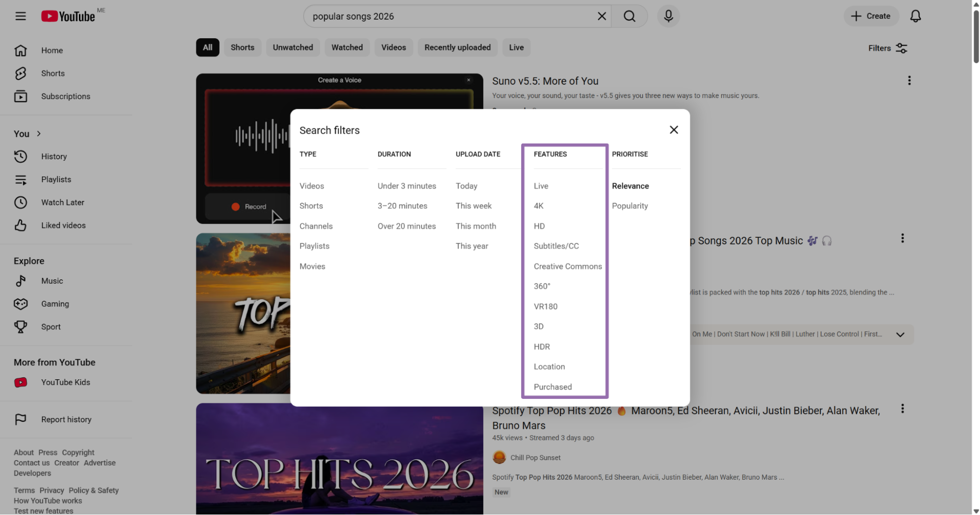Viewport: 980px width, 515px height.
Task: Open Gaming in Explore section
Action: click(66, 304)
